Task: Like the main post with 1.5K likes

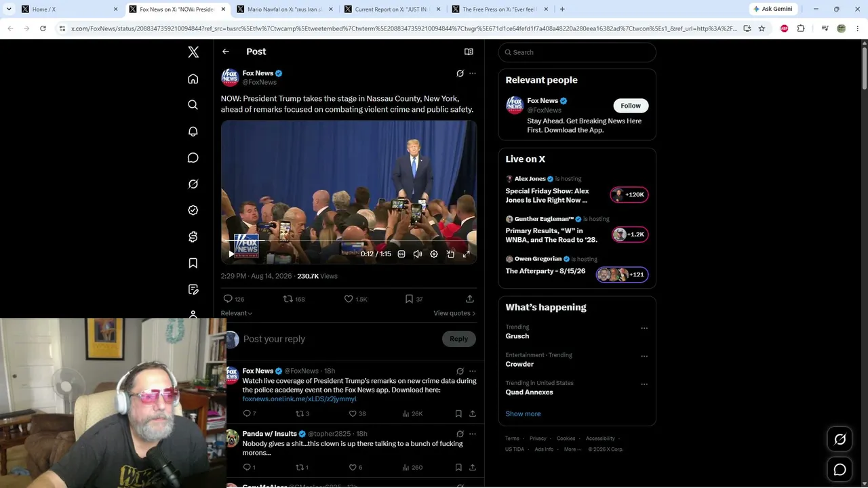Action: point(355,299)
